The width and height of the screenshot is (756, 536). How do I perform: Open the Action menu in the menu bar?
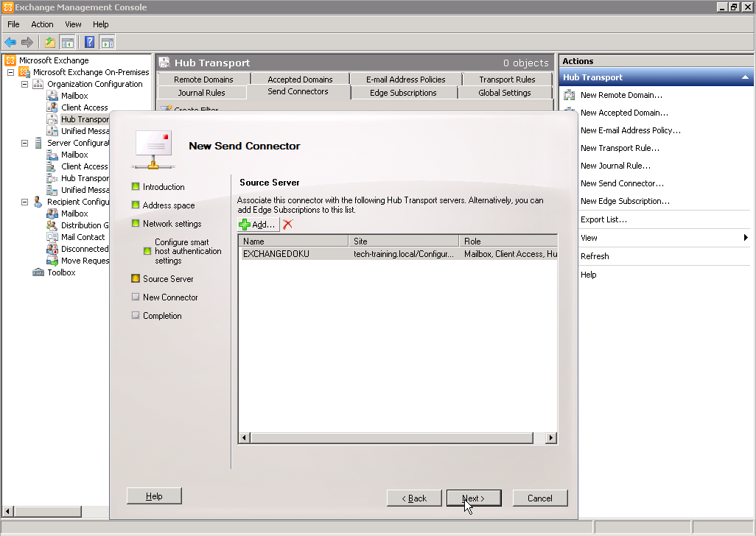tap(42, 24)
